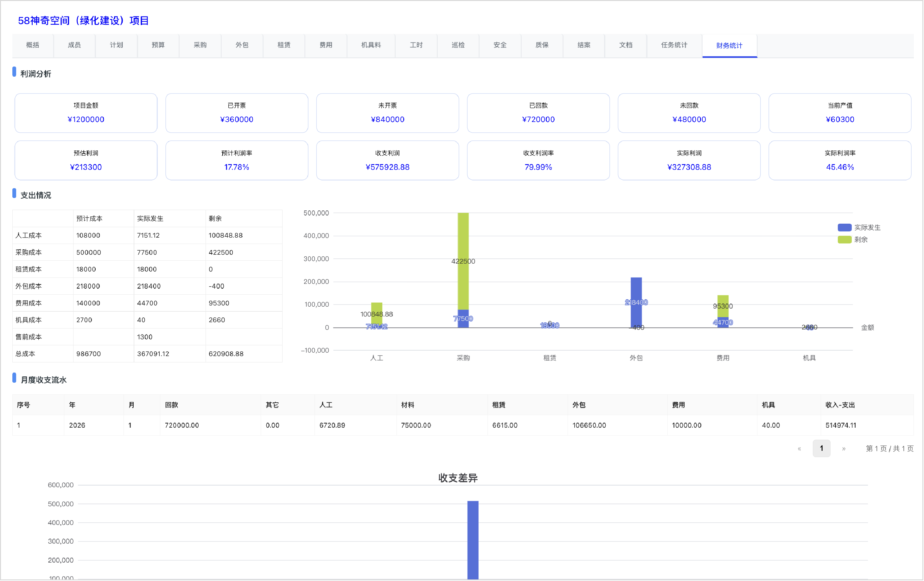The image size is (924, 581).
Task: Open the 工时 tab
Action: [416, 45]
